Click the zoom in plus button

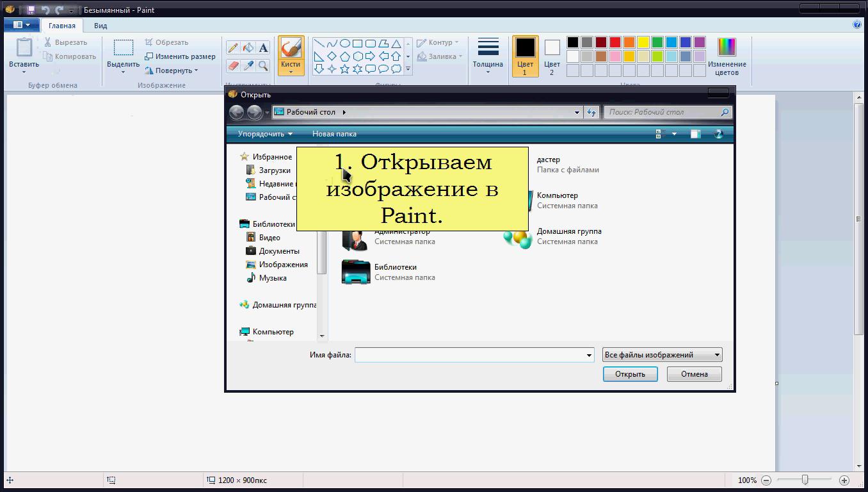(844, 480)
